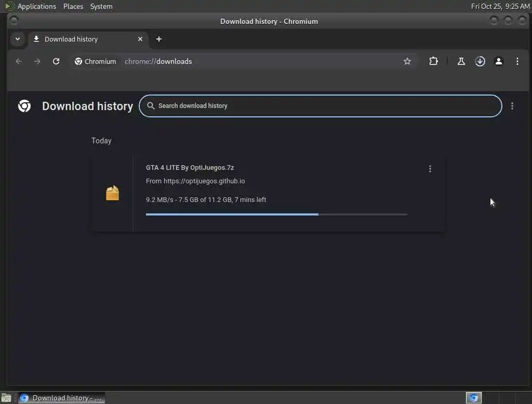
Task: Click the browser back arrow
Action: pyautogui.click(x=19, y=61)
